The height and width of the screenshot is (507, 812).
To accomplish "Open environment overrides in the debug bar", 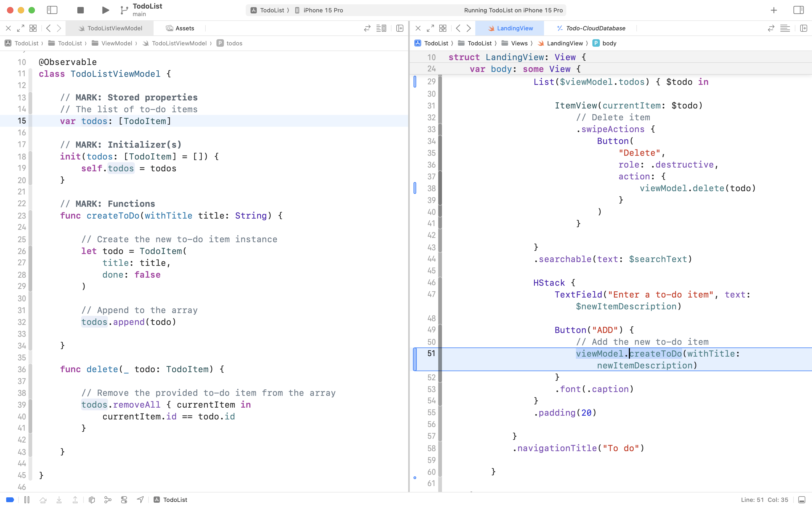I will click(x=124, y=500).
